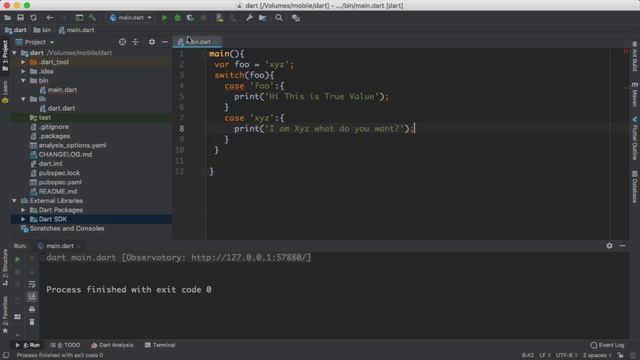Select dart.dart under the lib folder
This screenshot has height=360, width=640.
[57, 109]
